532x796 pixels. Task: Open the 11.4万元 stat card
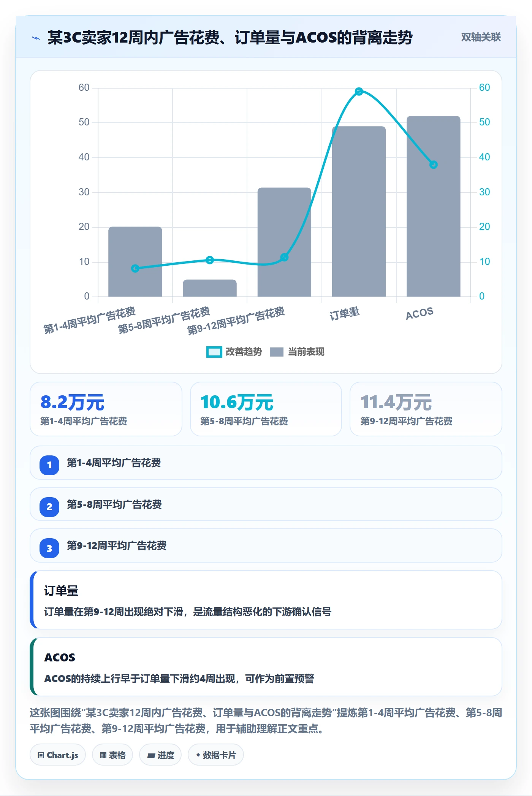coord(426,409)
